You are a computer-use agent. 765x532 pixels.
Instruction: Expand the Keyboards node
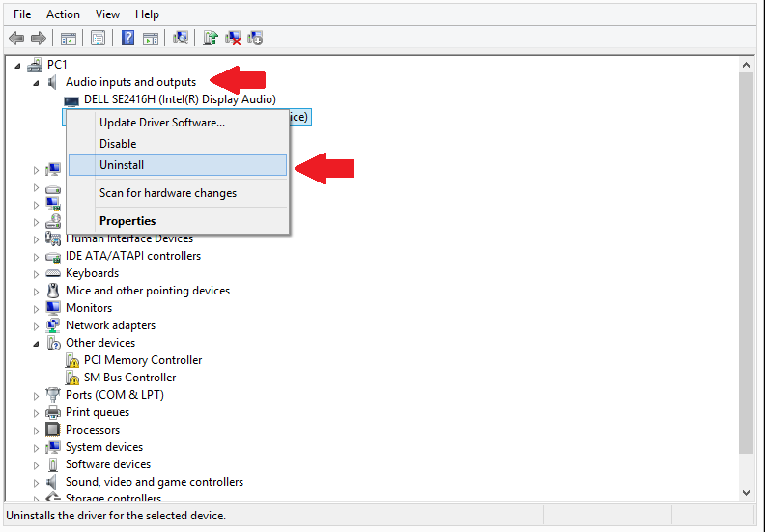click(36, 274)
